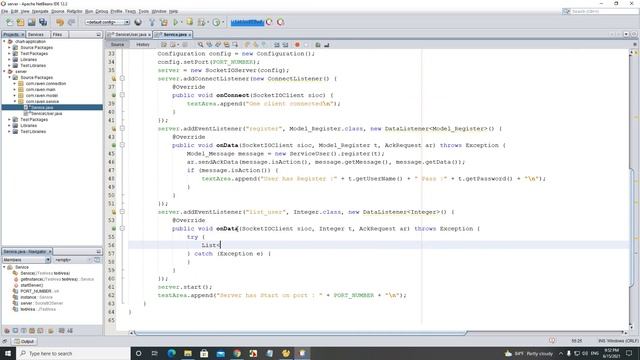This screenshot has height=360, width=640.
Task: Click the Uncomment icon at editor toolbar end
Action: pos(327,44)
